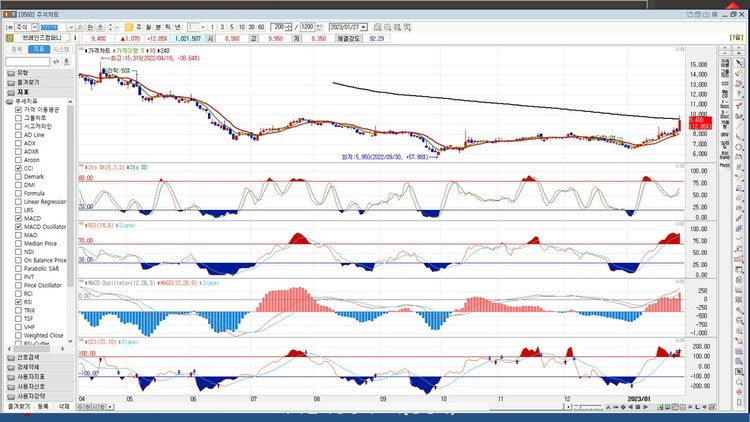Open the stock code history dropdown
The width and height of the screenshot is (750, 422).
coord(71,27)
